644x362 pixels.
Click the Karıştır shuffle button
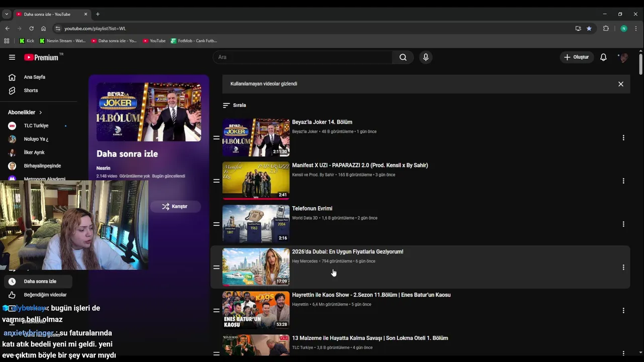[175, 207]
